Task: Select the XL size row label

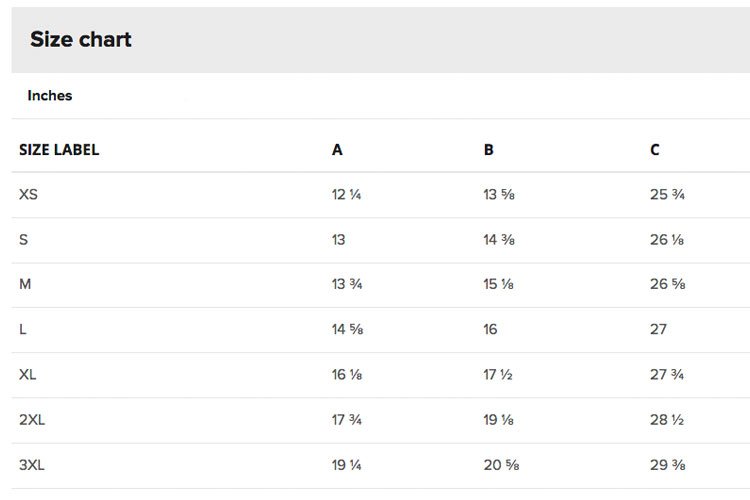Action: point(27,374)
